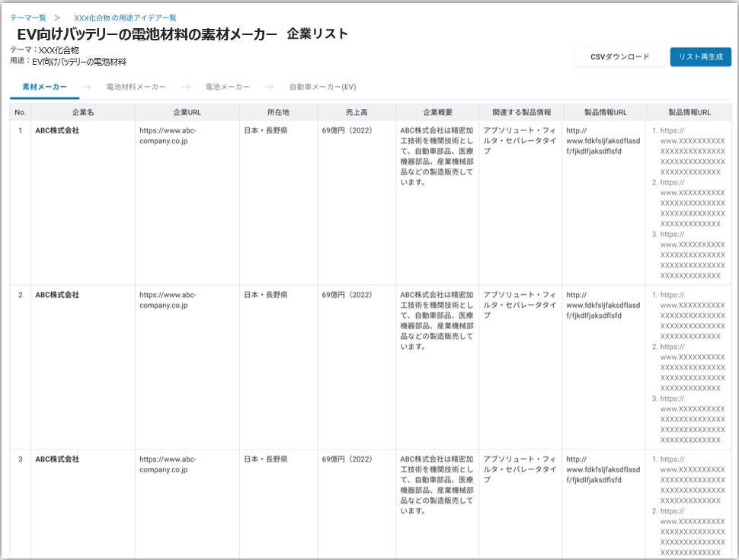Open first numbered URL in row 2 list

tap(693, 315)
